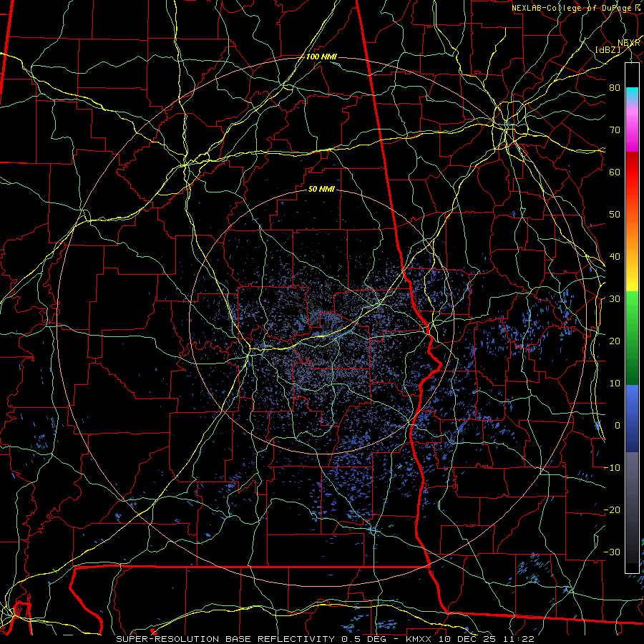The width and height of the screenshot is (644, 644).
Task: Click the 70 value on dBZ scale
Action: pyautogui.click(x=615, y=130)
